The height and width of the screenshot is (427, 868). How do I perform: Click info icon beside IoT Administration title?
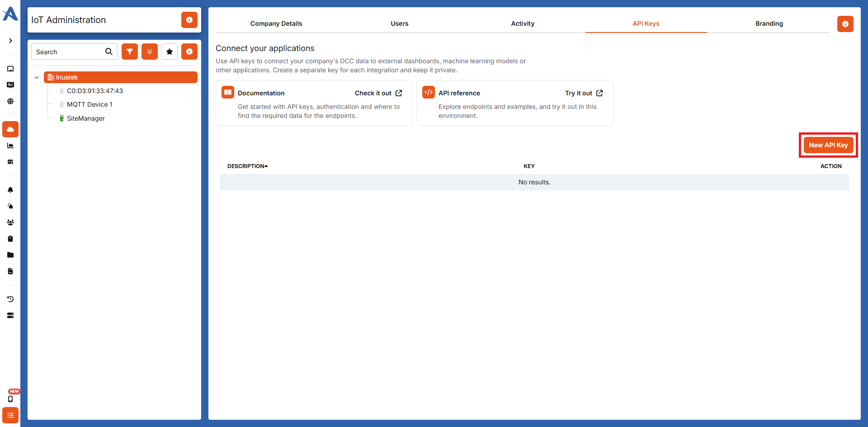click(x=189, y=20)
